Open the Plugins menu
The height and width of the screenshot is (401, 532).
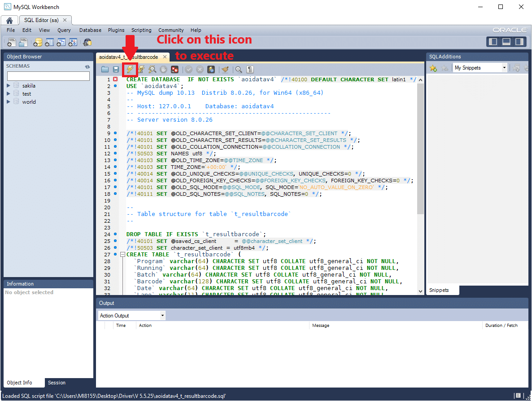tap(116, 30)
